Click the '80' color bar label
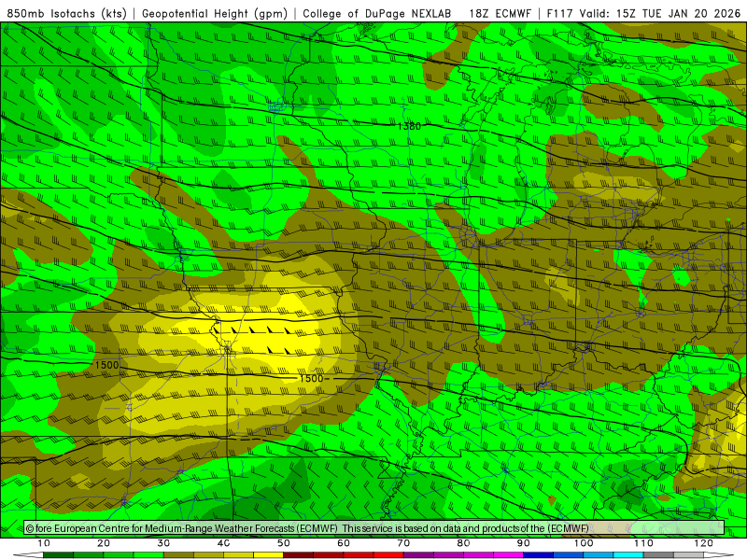 tap(463, 543)
